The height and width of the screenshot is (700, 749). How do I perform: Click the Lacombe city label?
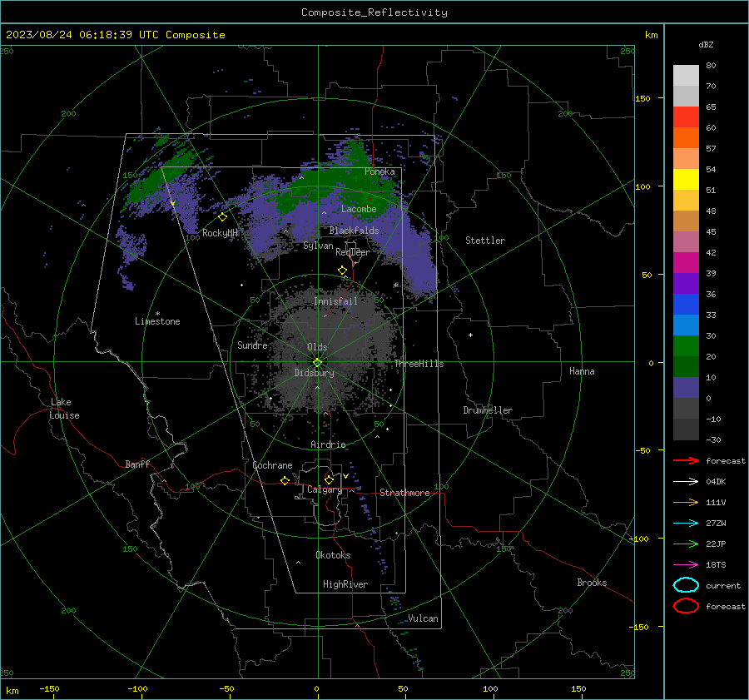pos(359,209)
